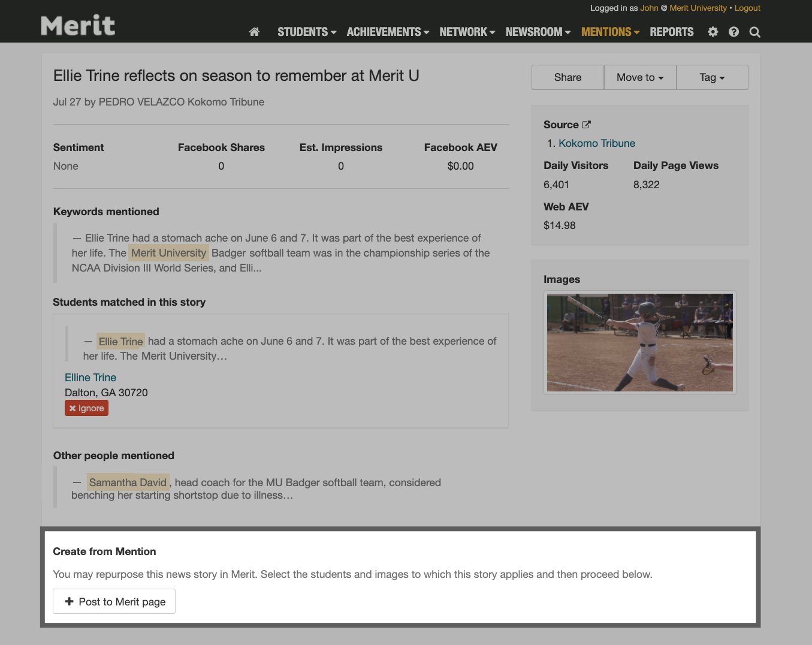This screenshot has width=812, height=645.
Task: Click the Share button
Action: pyautogui.click(x=568, y=77)
